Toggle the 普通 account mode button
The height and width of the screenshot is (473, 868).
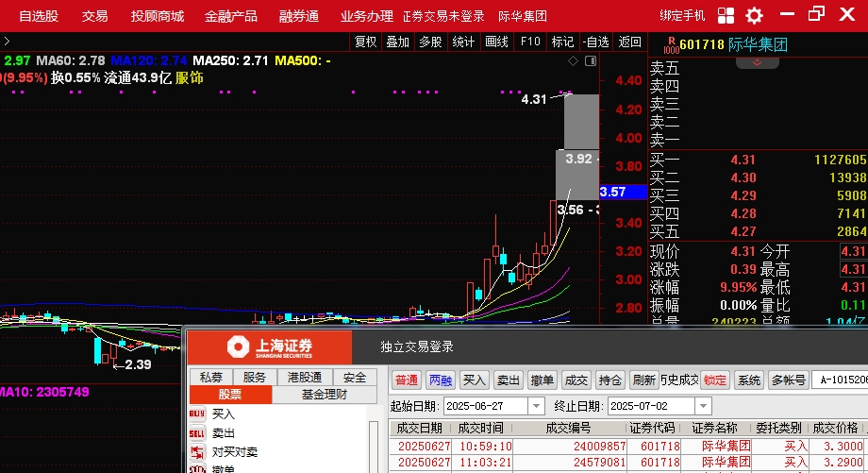coord(407,380)
